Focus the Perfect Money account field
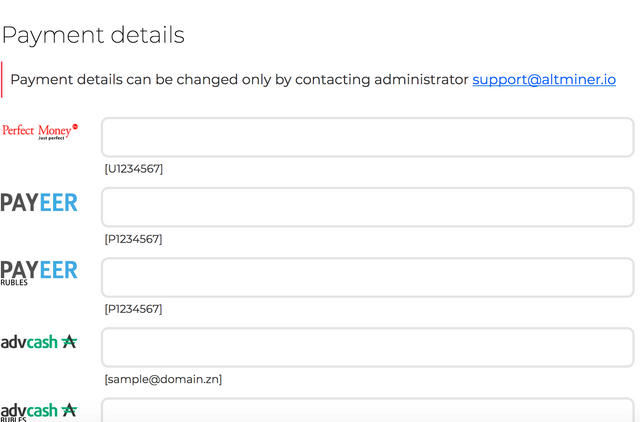 [367, 137]
